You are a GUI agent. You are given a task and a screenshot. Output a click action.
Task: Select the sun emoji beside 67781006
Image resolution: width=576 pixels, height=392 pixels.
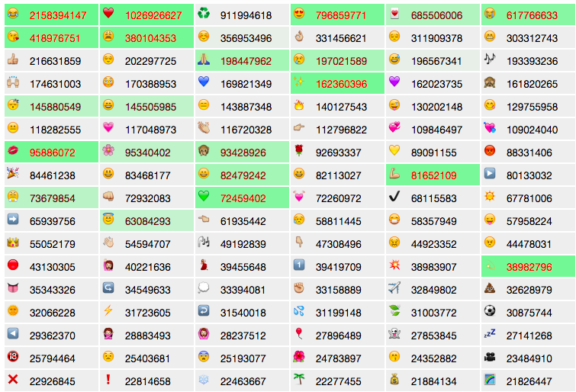coord(490,197)
